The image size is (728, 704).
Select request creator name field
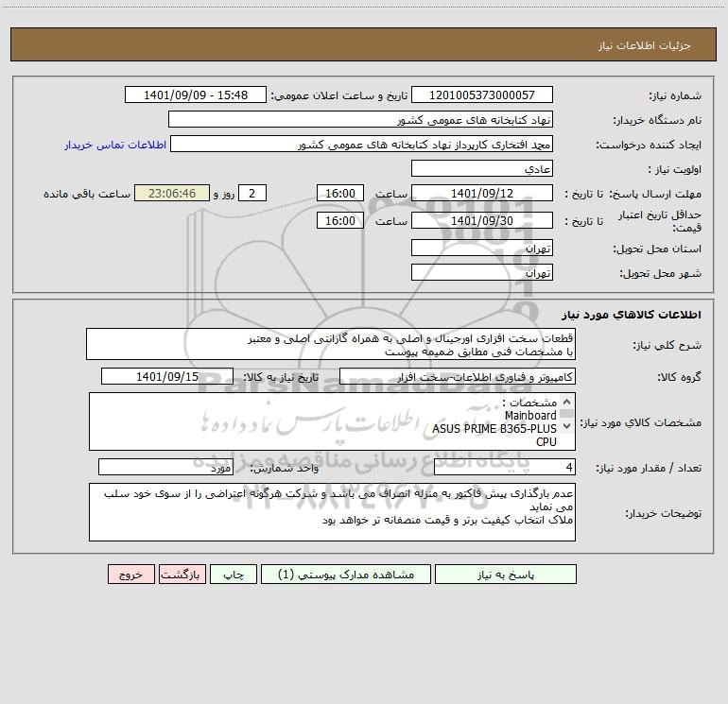tap(362, 145)
